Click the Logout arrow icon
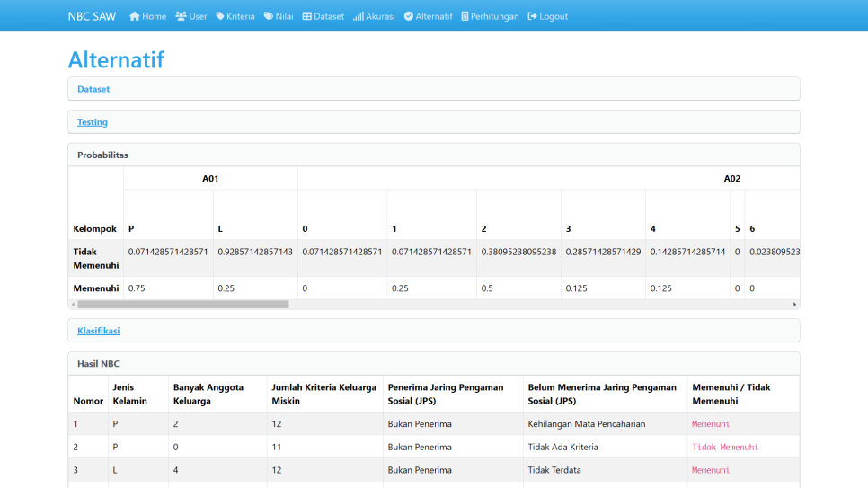Viewport: 868px width, 488px height. pos(532,16)
